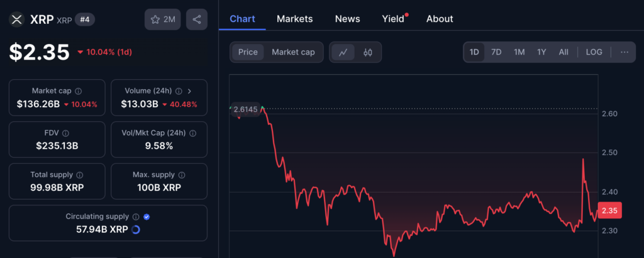Select the 7D time range

tap(496, 52)
